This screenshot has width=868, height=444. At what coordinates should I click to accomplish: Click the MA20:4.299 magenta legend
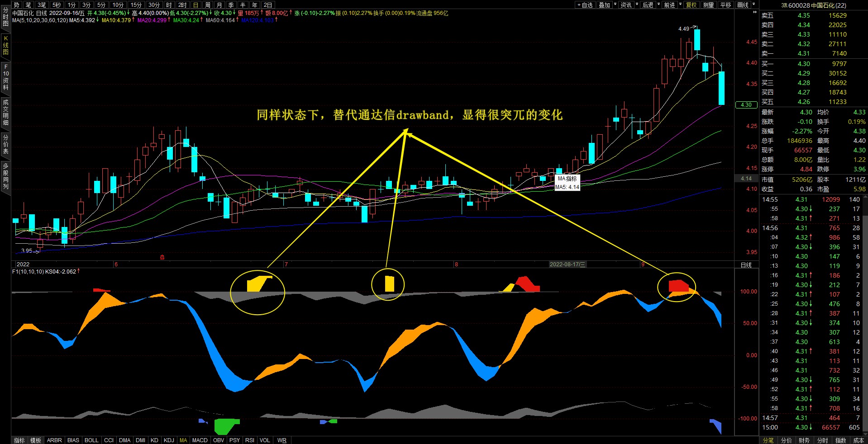pos(152,20)
